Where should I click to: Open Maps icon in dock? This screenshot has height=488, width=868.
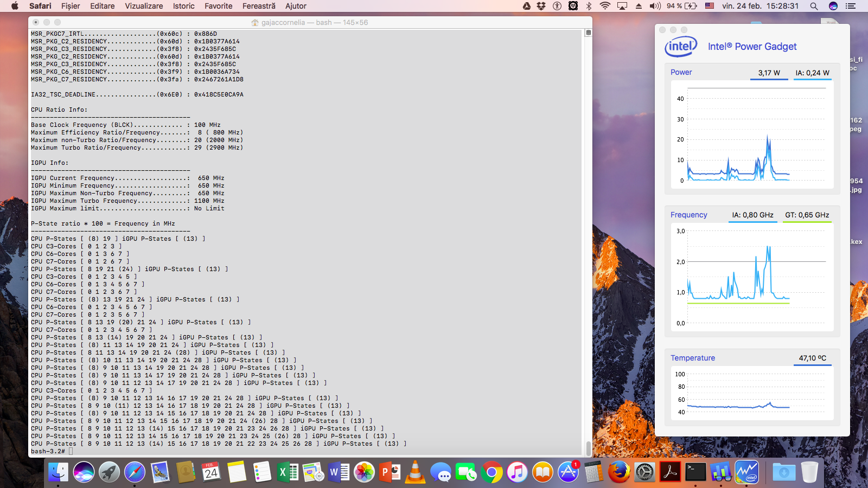coord(313,472)
